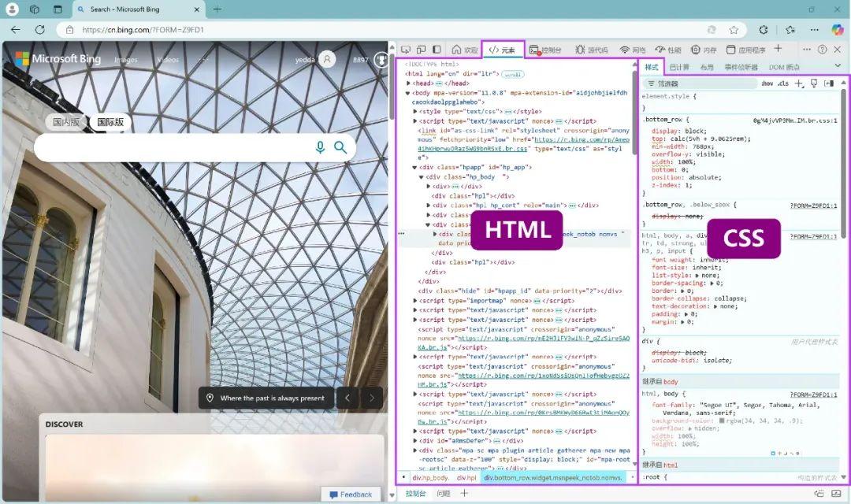Viewport: 851px width, 504px height.
Task: Click the browser address bar URL
Action: (x=143, y=30)
